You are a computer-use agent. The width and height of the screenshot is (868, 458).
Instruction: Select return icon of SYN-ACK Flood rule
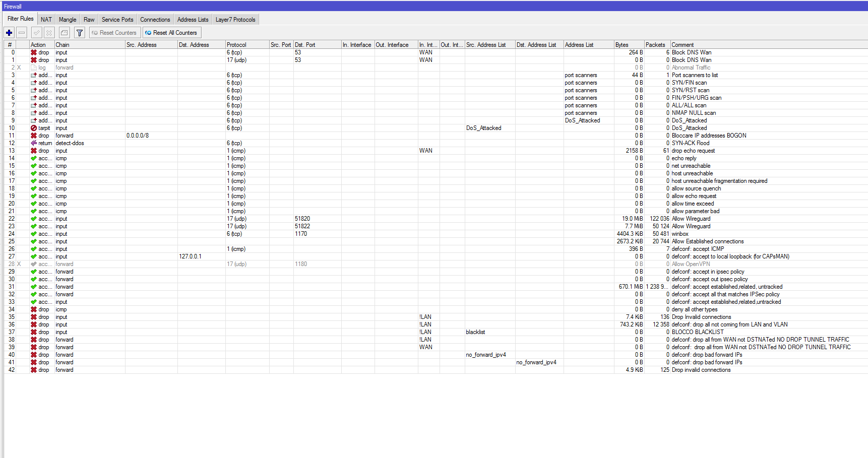coord(34,143)
